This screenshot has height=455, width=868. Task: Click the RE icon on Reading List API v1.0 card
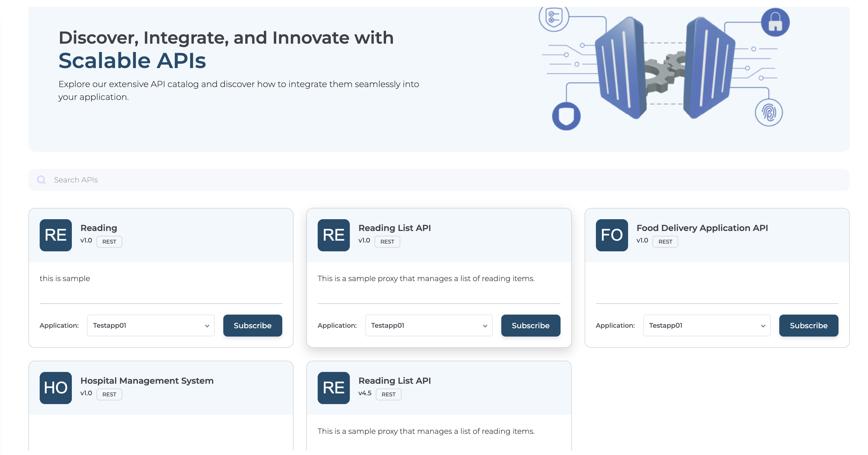[333, 235]
